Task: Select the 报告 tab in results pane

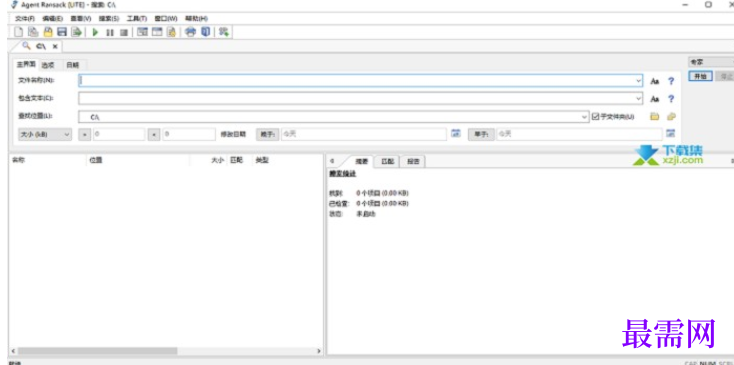Action: [x=413, y=161]
